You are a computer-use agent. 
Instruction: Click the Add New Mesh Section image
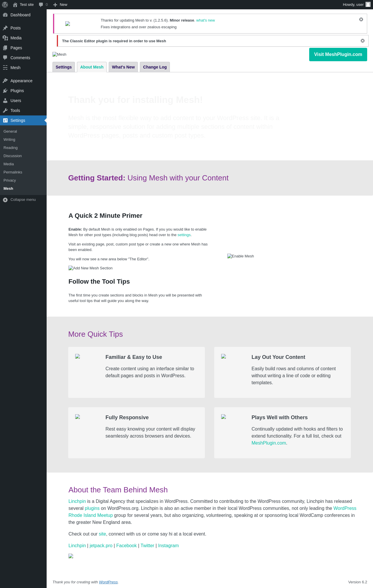[90, 268]
